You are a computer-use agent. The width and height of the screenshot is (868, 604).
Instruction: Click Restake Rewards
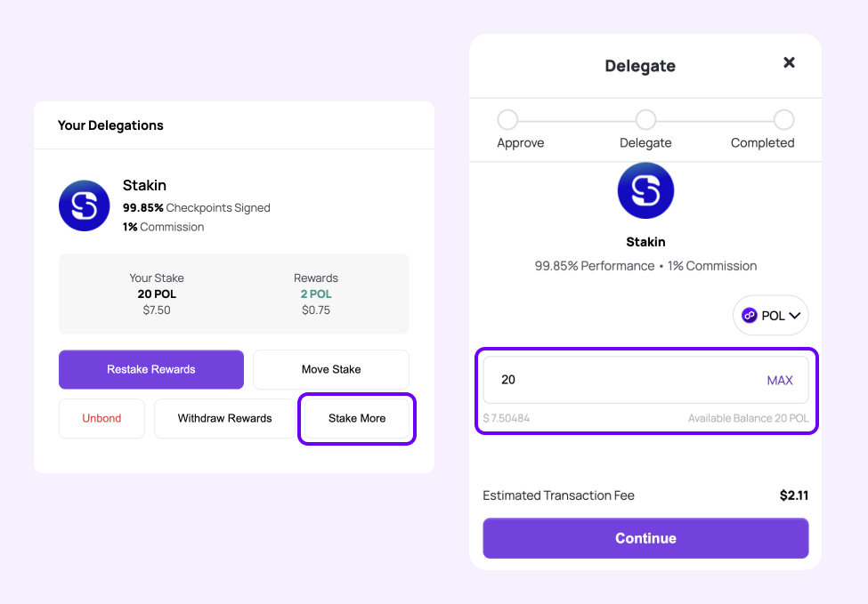(x=150, y=369)
